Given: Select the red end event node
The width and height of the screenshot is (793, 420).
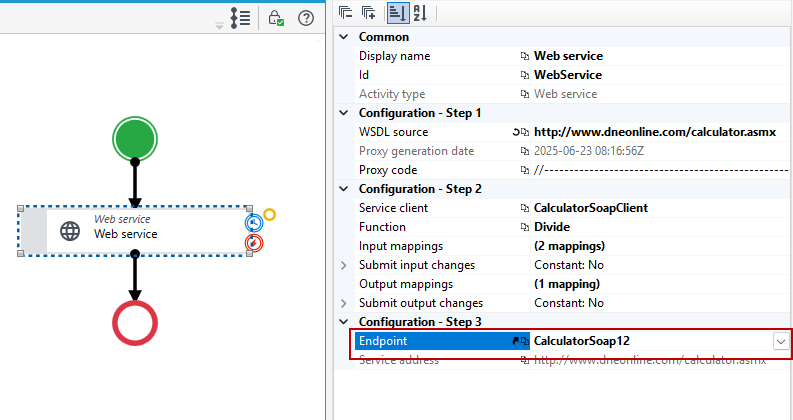Looking at the screenshot, I should [135, 323].
